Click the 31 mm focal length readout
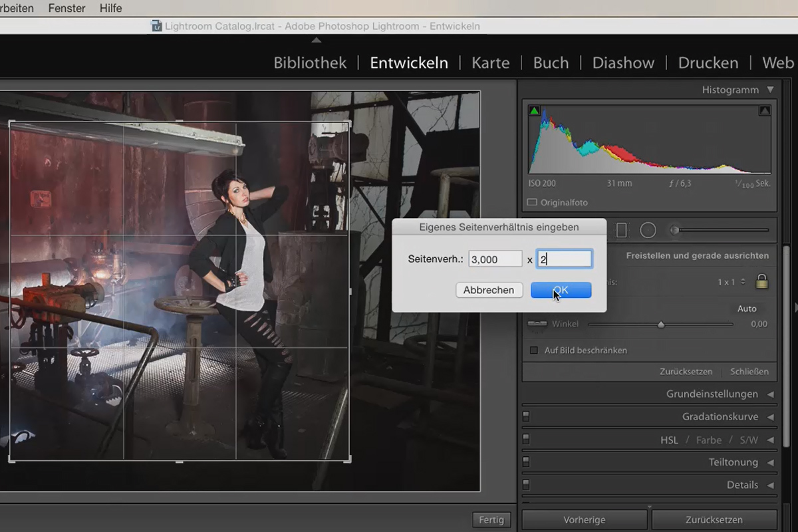The height and width of the screenshot is (532, 798). 620,184
